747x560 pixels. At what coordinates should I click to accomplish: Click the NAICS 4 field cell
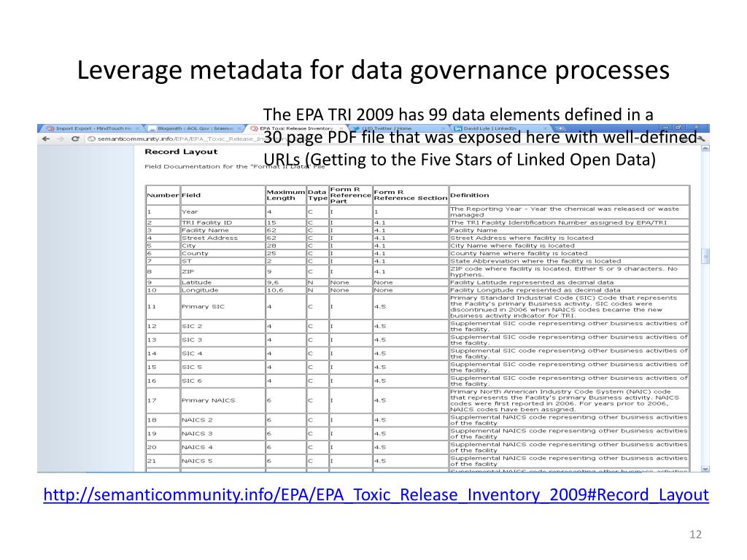(222, 448)
